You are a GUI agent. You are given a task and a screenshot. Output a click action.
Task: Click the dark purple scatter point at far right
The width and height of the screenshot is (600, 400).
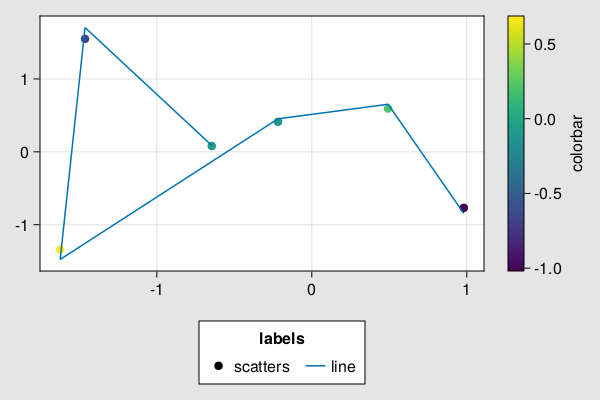(x=464, y=208)
